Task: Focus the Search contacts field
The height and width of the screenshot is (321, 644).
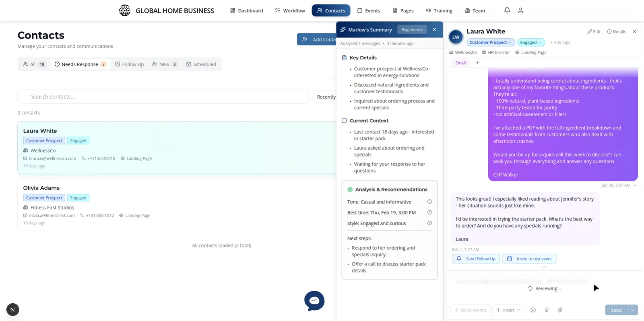Action: tap(163, 97)
